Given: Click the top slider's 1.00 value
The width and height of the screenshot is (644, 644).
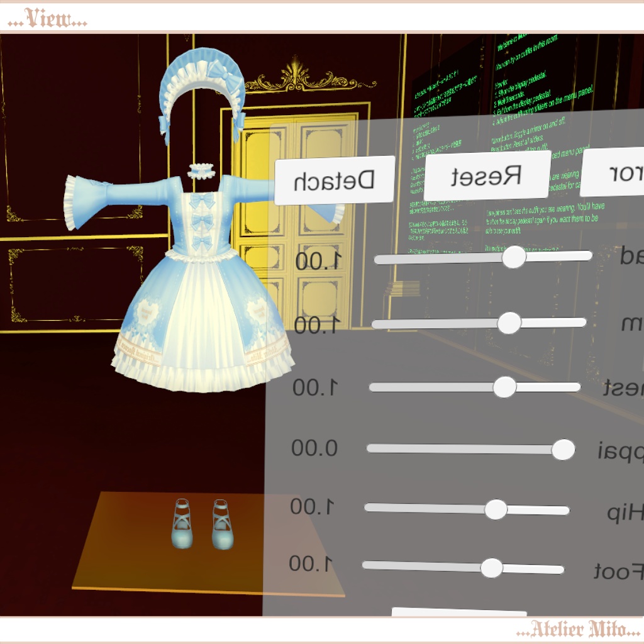Looking at the screenshot, I should 318,260.
